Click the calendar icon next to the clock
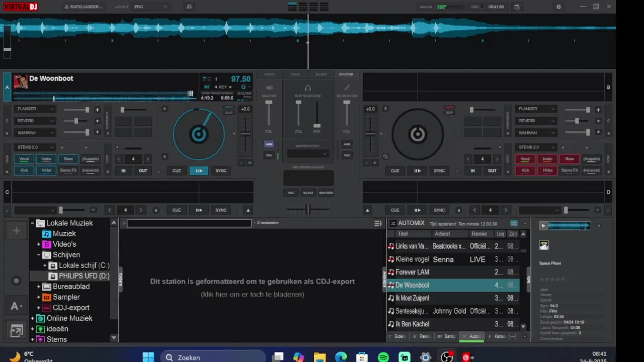This screenshot has width=644, height=362. click(x=517, y=7)
